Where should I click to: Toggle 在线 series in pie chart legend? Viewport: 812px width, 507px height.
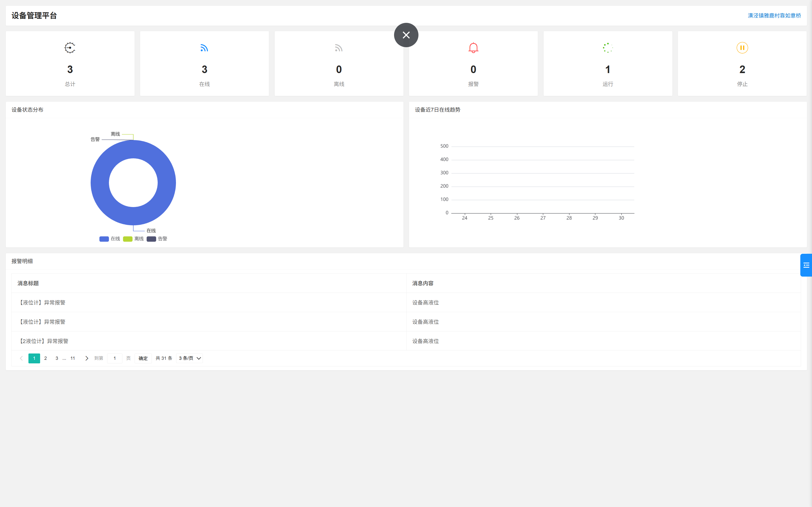[x=110, y=239]
